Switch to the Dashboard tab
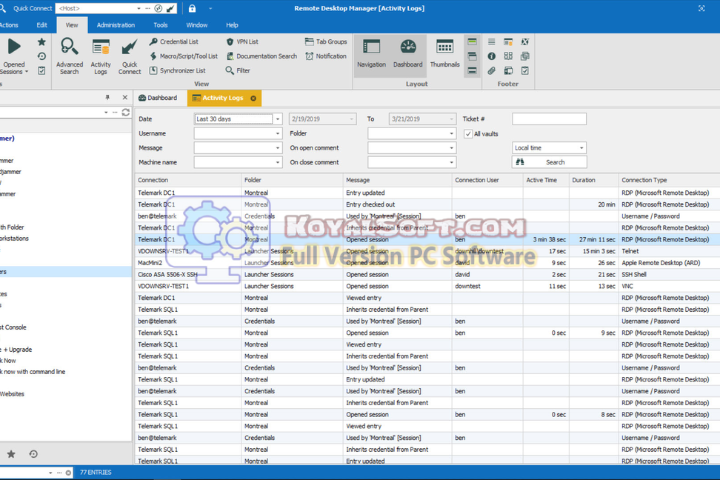This screenshot has height=480, width=720. point(158,98)
